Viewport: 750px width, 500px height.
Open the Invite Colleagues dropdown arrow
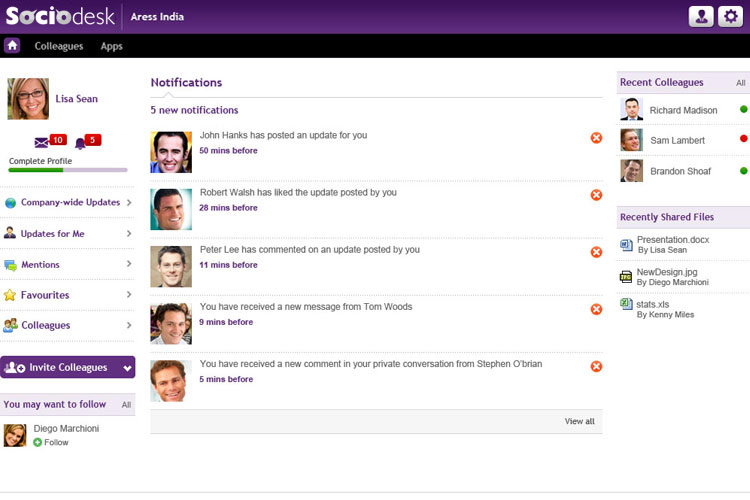coord(127,368)
